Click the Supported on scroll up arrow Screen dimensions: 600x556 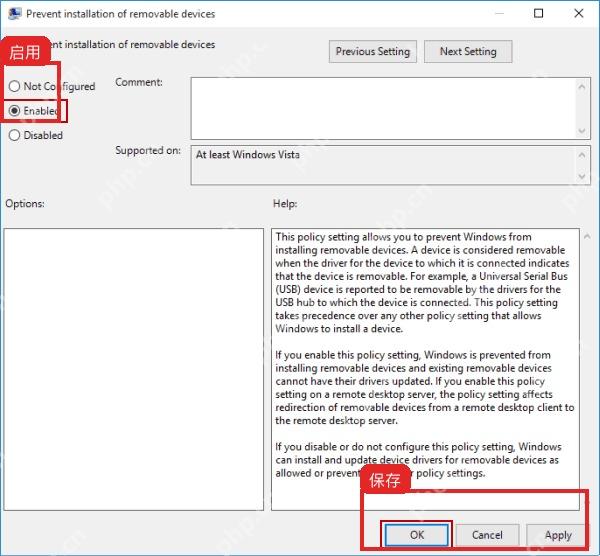[x=582, y=155]
